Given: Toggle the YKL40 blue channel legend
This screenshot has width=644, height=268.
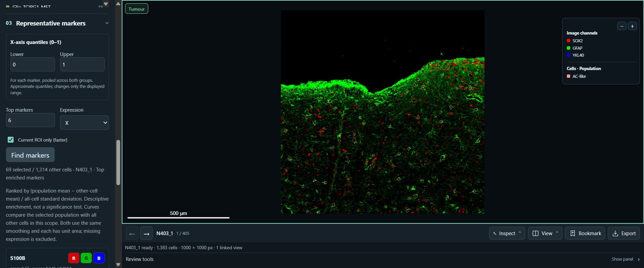Looking at the screenshot, I should (x=575, y=55).
